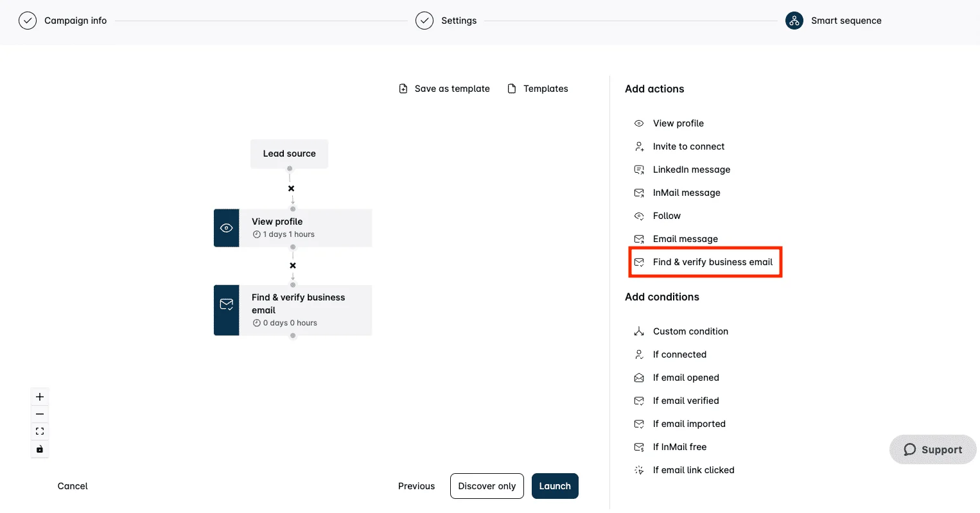Go to the Settings step
This screenshot has width=980, height=513.
click(x=459, y=21)
